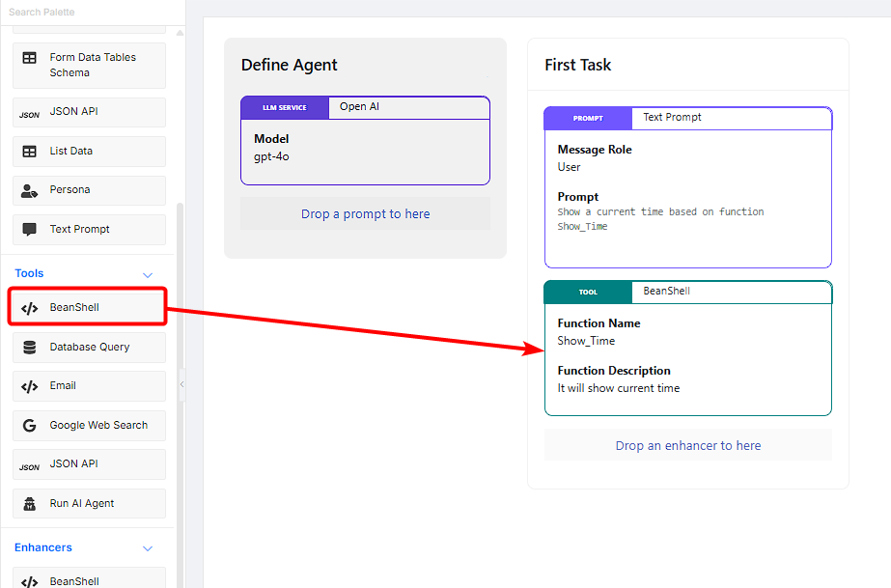Select the Run AI Agent tool item
The width and height of the screenshot is (891, 588).
[x=89, y=503]
